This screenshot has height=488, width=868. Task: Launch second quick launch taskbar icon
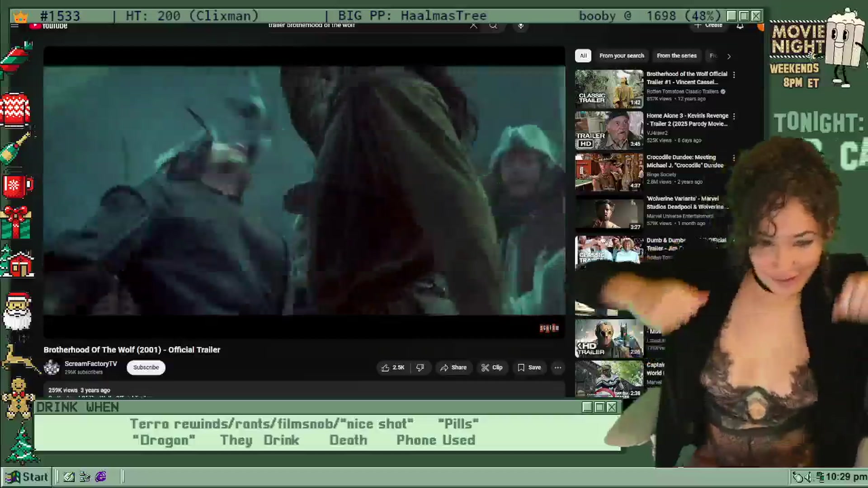85,477
